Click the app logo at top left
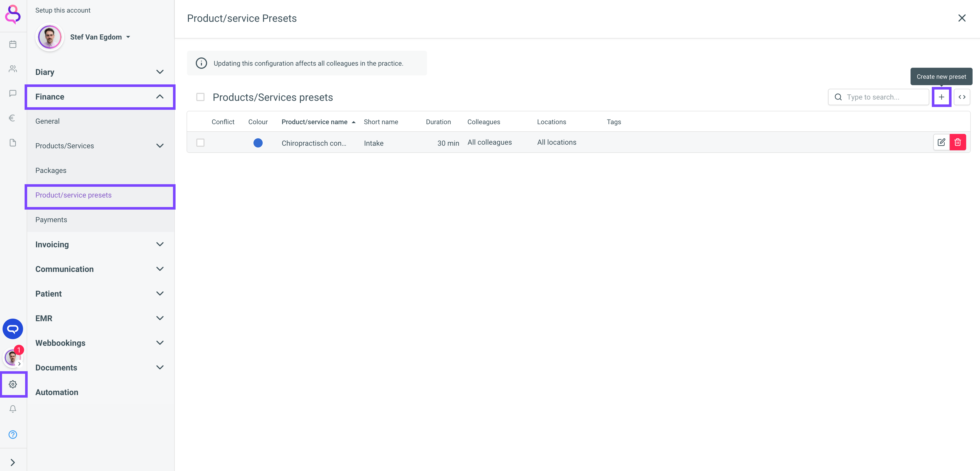This screenshot has height=471, width=980. (x=13, y=14)
